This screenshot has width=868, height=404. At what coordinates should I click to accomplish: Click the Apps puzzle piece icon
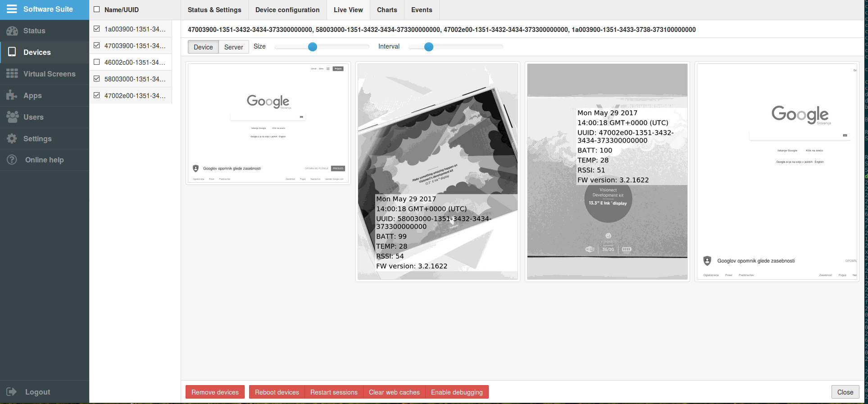pyautogui.click(x=12, y=95)
